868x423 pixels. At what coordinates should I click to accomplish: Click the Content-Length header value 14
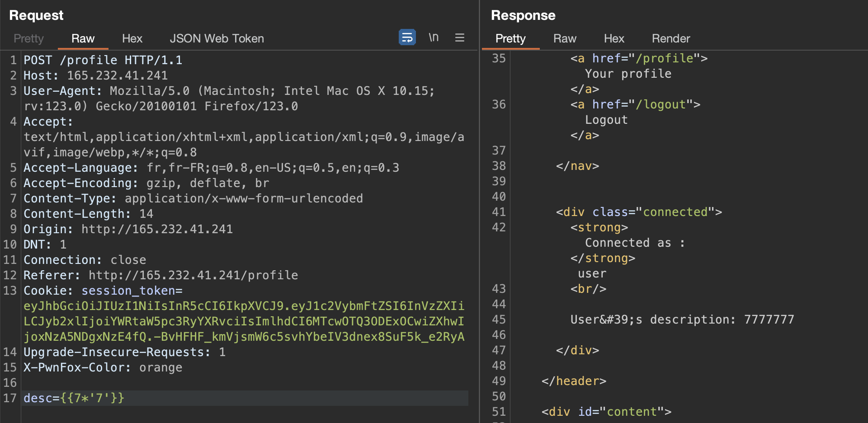coord(146,214)
